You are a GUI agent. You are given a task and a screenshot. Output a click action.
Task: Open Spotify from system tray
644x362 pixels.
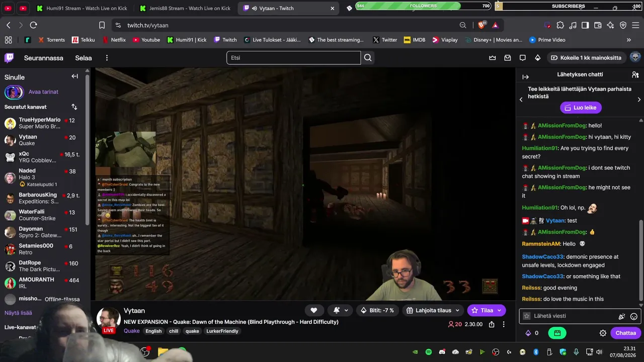click(429, 352)
